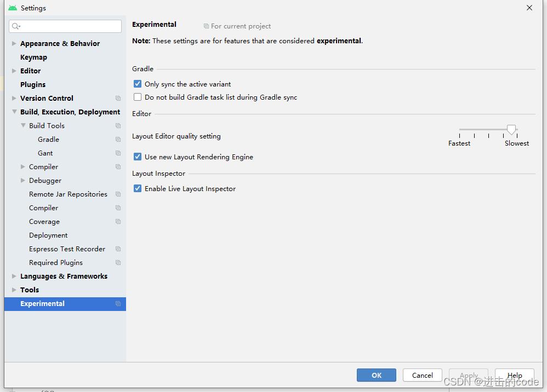The image size is (547, 392).
Task: Enable Do not build Gradle task list
Action: coord(138,97)
